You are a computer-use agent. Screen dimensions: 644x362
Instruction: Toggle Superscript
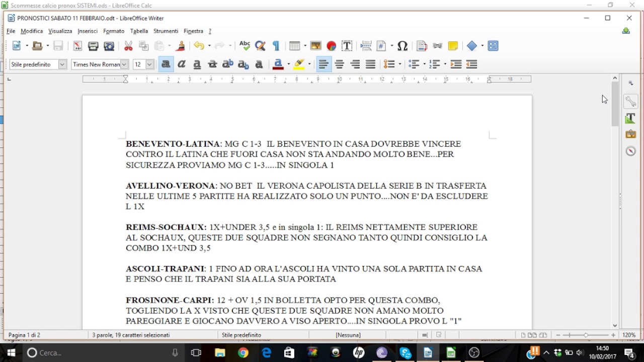[x=228, y=64]
